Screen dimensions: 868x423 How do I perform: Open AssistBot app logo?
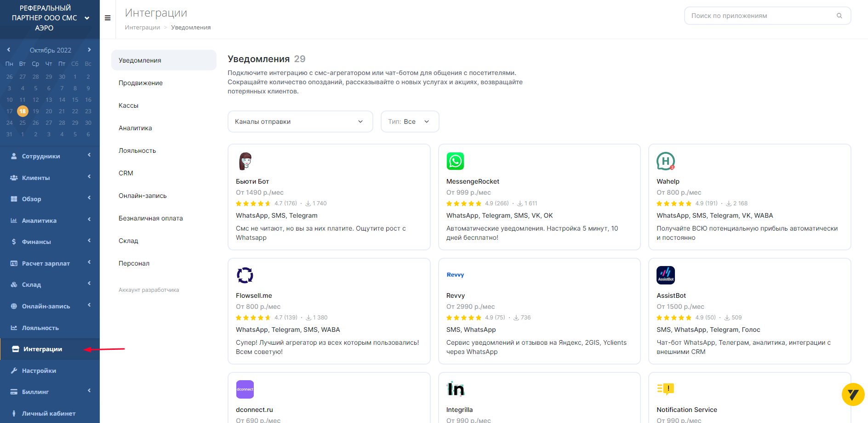[666, 275]
